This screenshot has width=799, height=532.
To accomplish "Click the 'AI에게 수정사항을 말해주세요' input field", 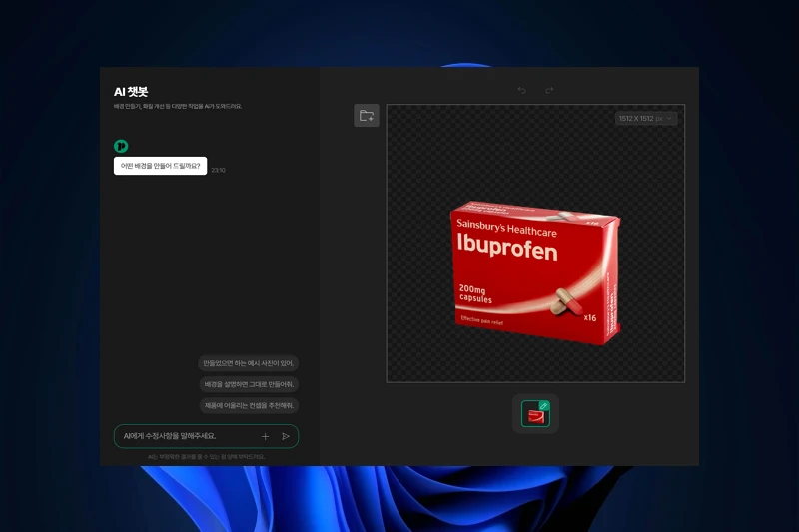I will click(x=206, y=436).
